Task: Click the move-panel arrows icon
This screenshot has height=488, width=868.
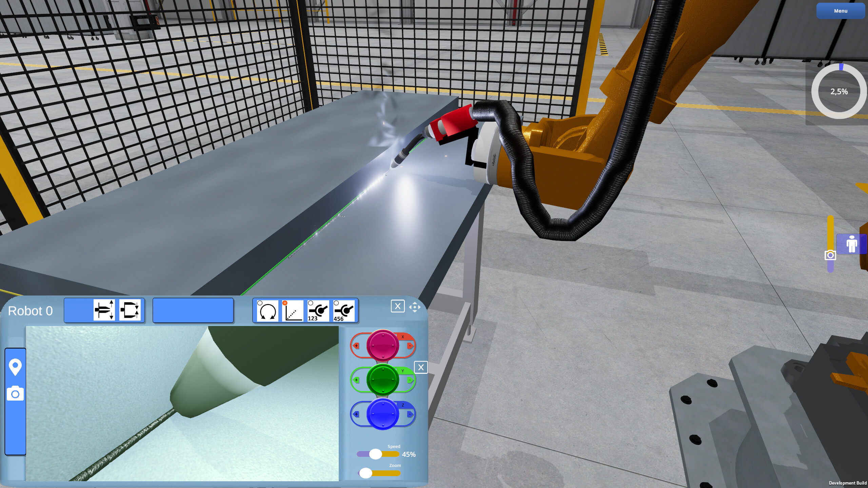Action: 415,307
